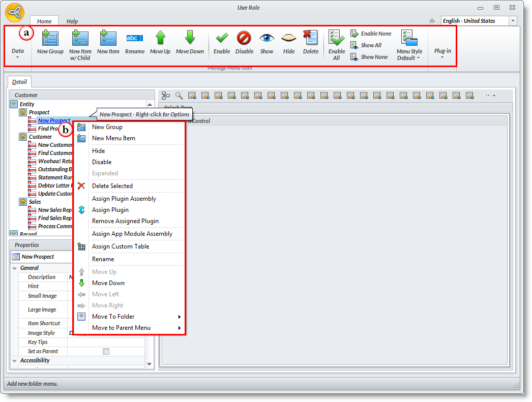Click the green Move Up arrow
The image size is (532, 402).
point(160,39)
